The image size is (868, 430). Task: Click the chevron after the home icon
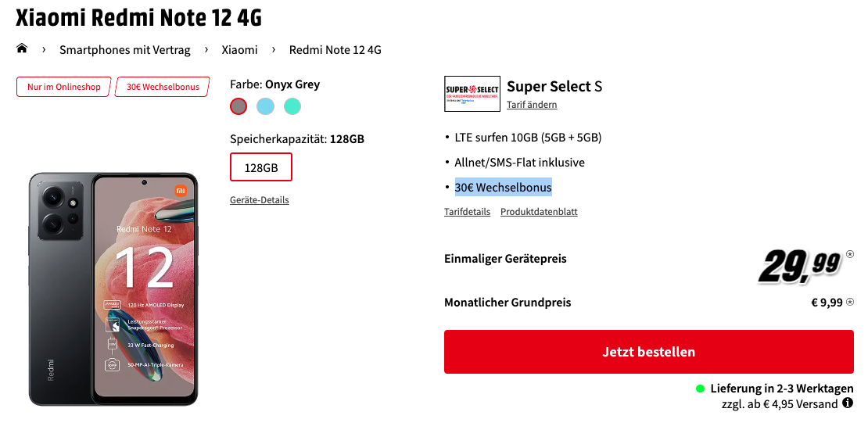click(x=44, y=50)
